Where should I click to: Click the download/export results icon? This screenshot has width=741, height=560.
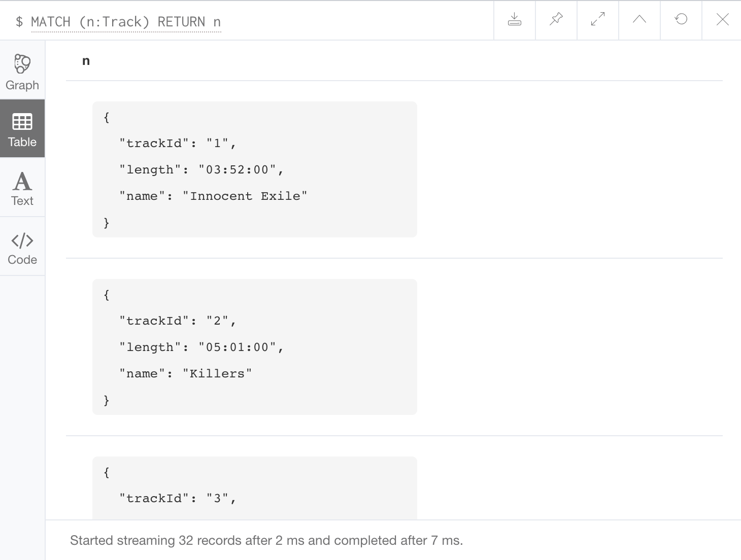[x=515, y=20]
